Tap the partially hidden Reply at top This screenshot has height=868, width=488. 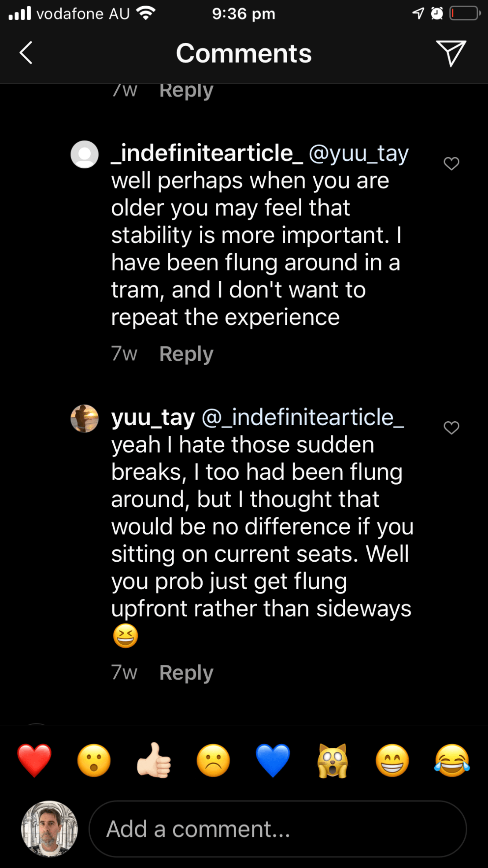coord(186,91)
